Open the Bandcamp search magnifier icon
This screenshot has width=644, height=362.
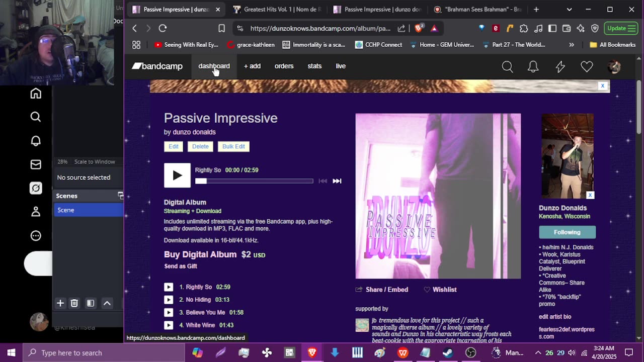click(507, 66)
